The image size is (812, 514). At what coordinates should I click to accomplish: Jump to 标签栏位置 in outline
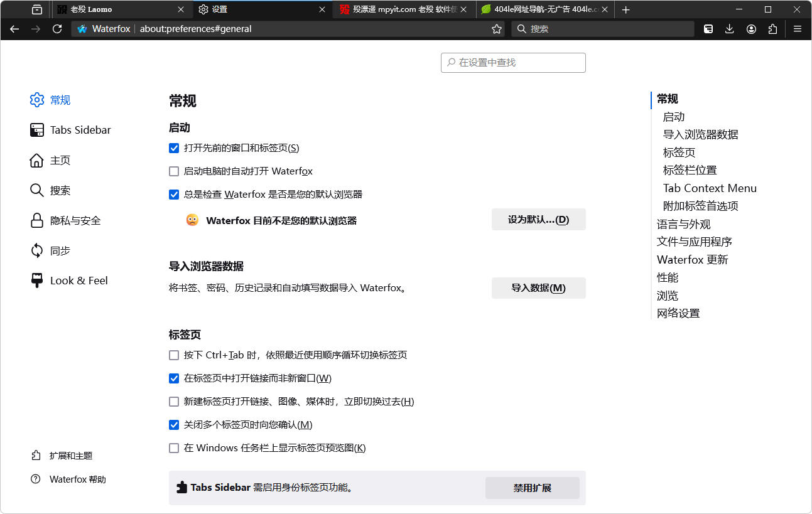(x=690, y=170)
